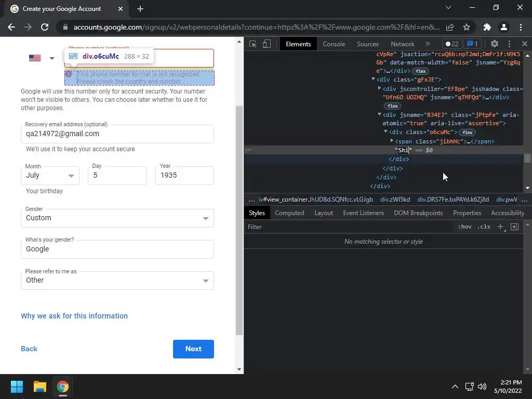532x399 pixels.
Task: Open the Layout tab
Action: click(323, 212)
